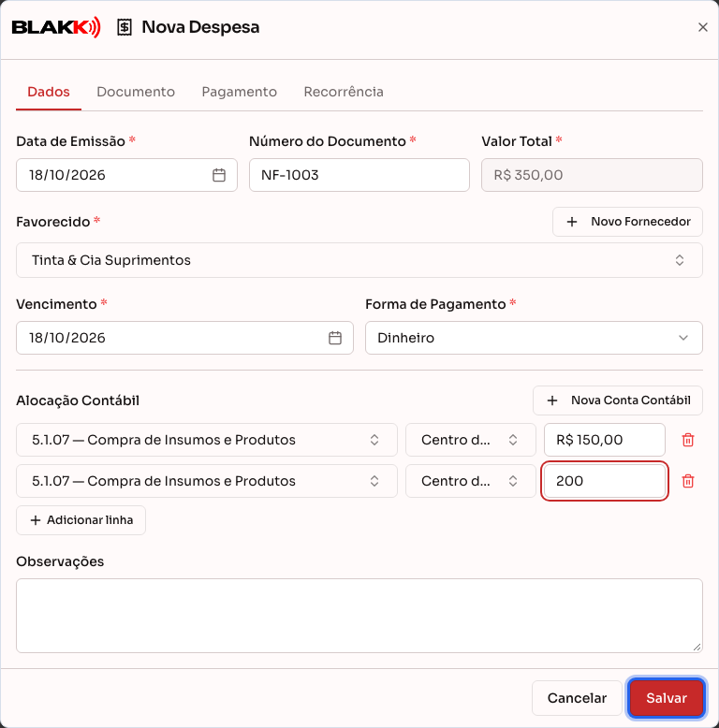Delete the R$ 150,00 allocation row

(688, 440)
